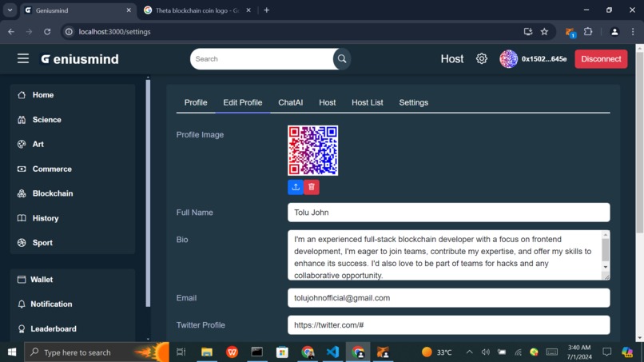Open File Explorer from the taskbar
The image size is (644, 362).
[x=207, y=352]
